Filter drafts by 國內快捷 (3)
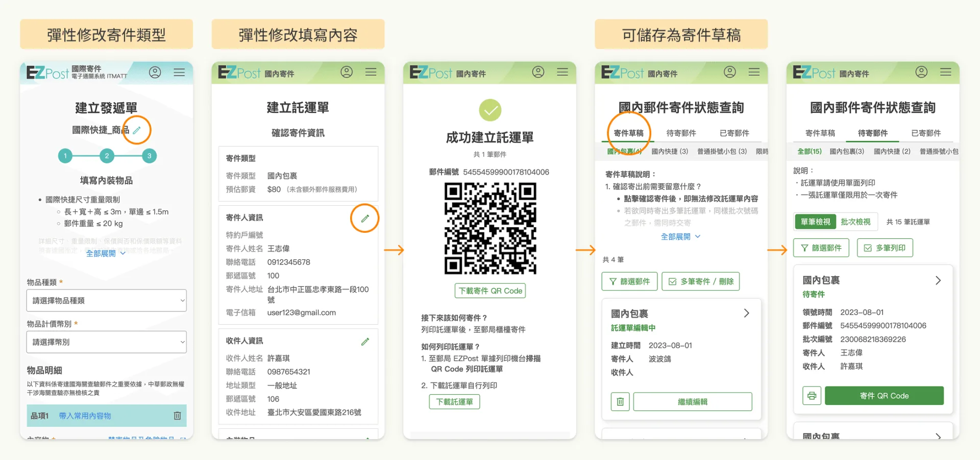Image resolution: width=980 pixels, height=460 pixels. pyautogui.click(x=670, y=152)
